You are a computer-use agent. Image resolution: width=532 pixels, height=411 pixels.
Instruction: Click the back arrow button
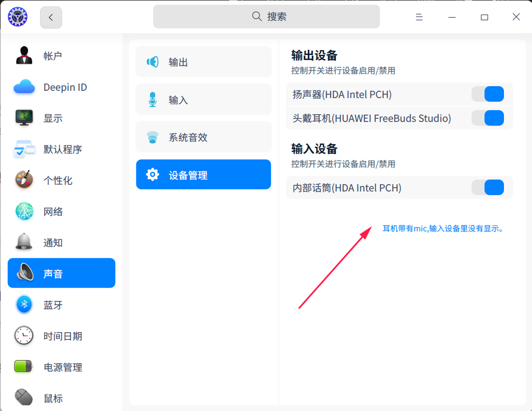pos(50,17)
